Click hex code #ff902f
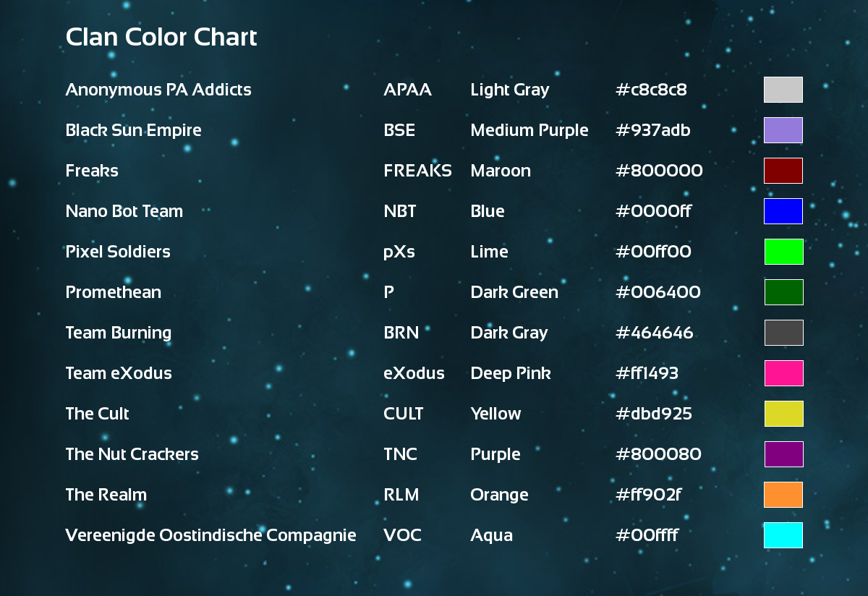The height and width of the screenshot is (596, 868). coord(649,495)
